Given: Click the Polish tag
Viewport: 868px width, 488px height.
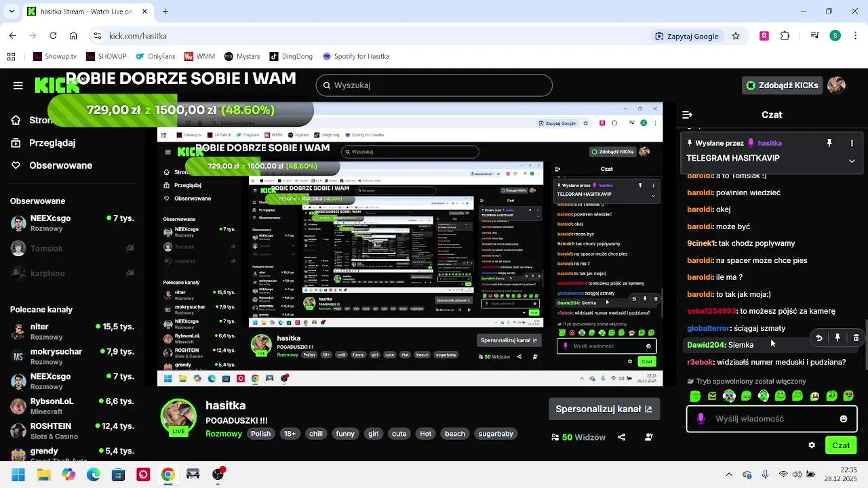Looking at the screenshot, I should click(260, 434).
